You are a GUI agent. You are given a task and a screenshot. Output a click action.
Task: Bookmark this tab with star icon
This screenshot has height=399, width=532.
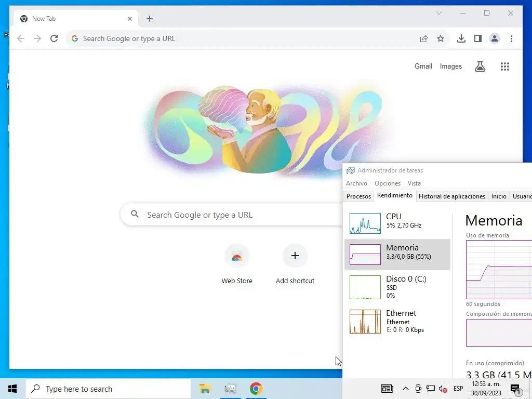click(441, 38)
